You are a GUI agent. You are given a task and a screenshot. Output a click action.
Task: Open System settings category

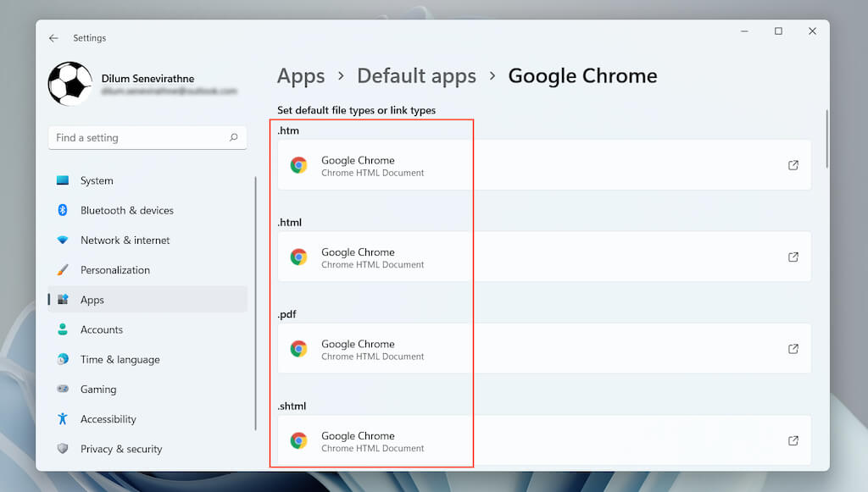click(97, 180)
